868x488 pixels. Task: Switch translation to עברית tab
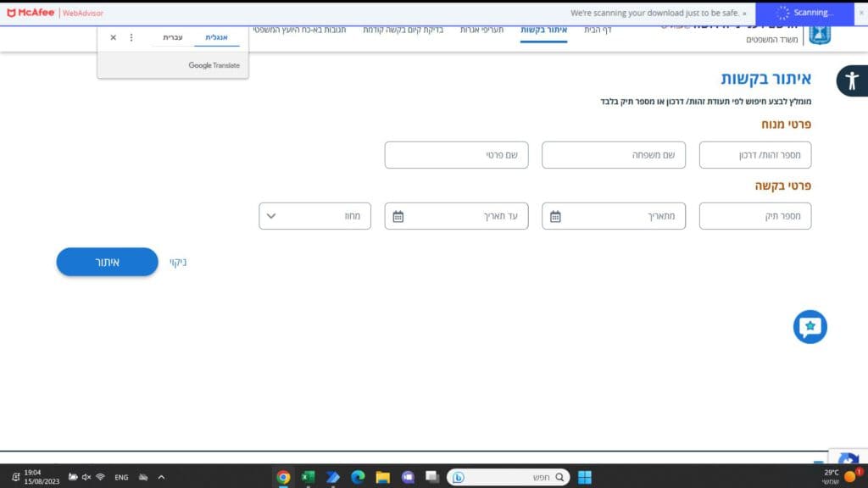[173, 37]
